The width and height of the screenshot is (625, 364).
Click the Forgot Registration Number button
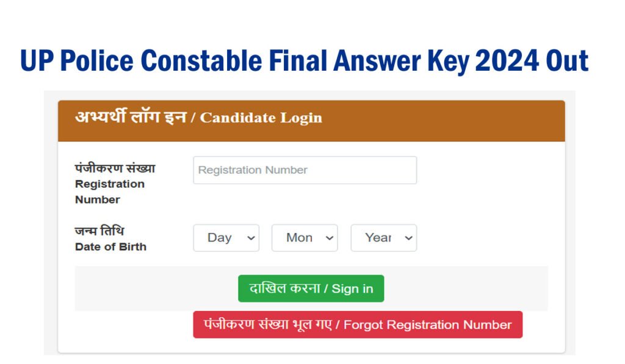click(x=359, y=324)
